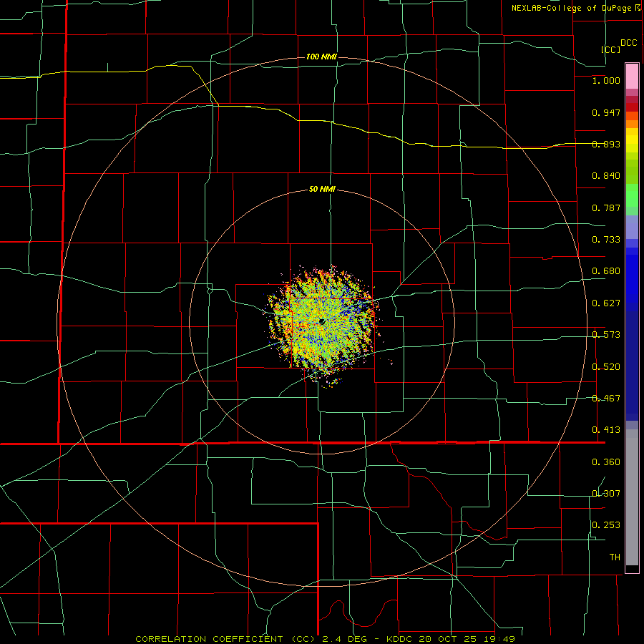This screenshot has width=644, height=644.
Task: Click the 50 NMI range ring label
Action: (322, 189)
